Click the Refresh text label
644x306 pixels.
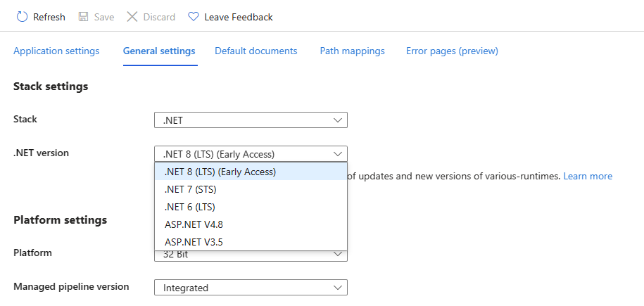[x=49, y=18]
